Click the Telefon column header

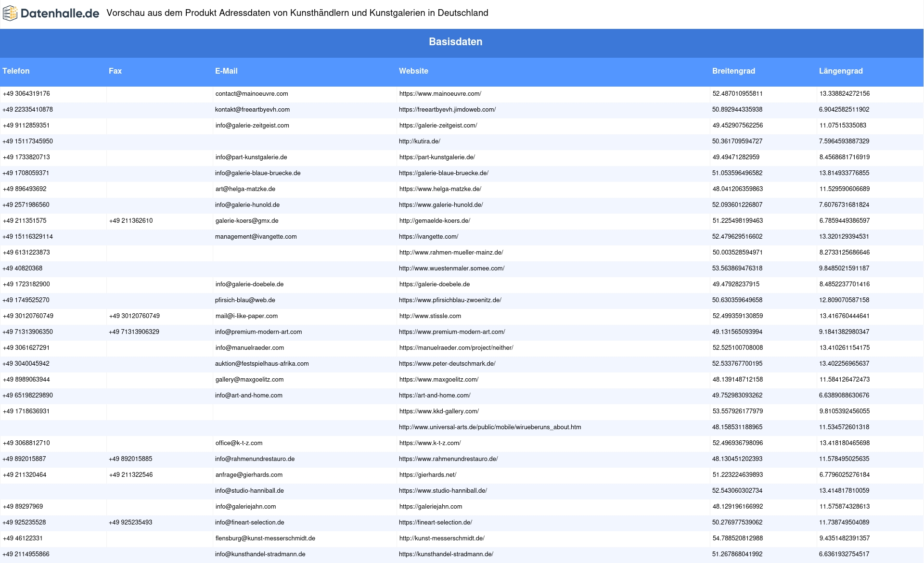pyautogui.click(x=16, y=71)
